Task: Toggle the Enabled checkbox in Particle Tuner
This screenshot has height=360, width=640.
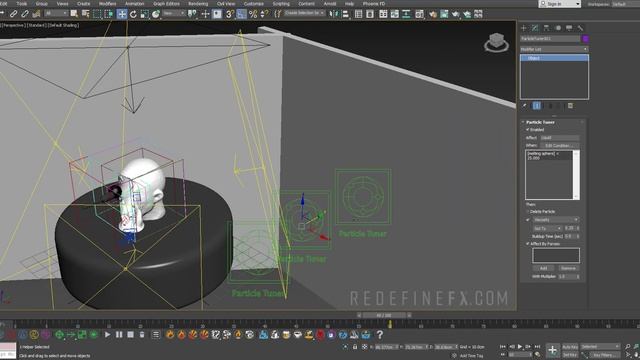Action: point(527,129)
